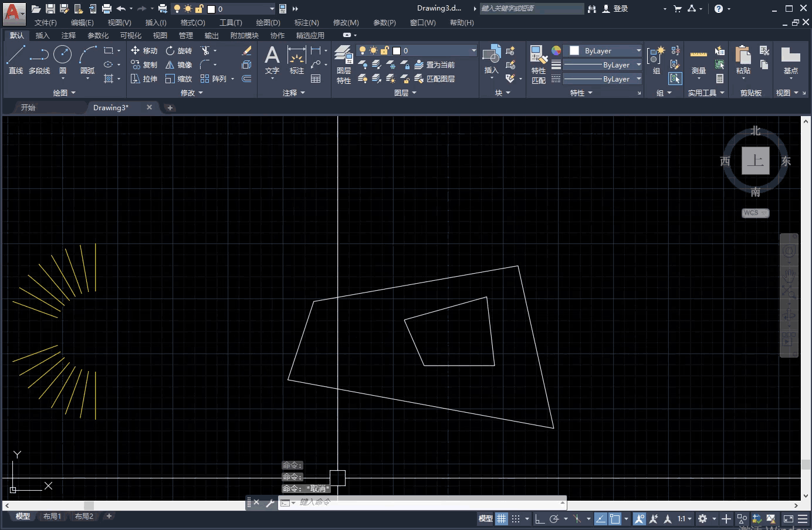Open the Modify (修改) menu
The height and width of the screenshot is (530, 812).
pos(346,22)
